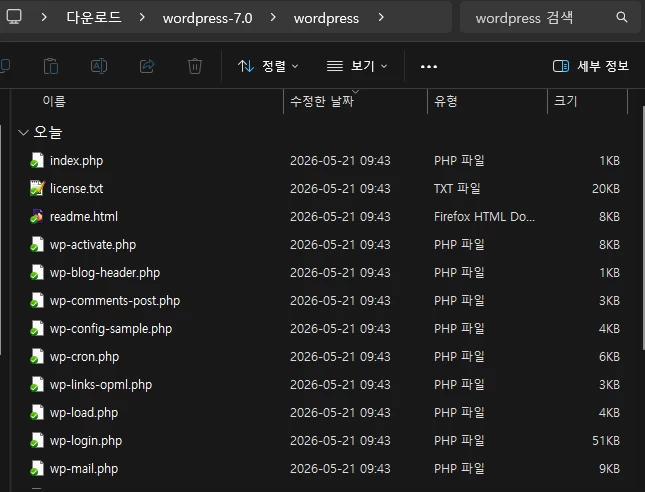Click the index.php file icon
Screen dimensions: 645x492
tap(37, 160)
